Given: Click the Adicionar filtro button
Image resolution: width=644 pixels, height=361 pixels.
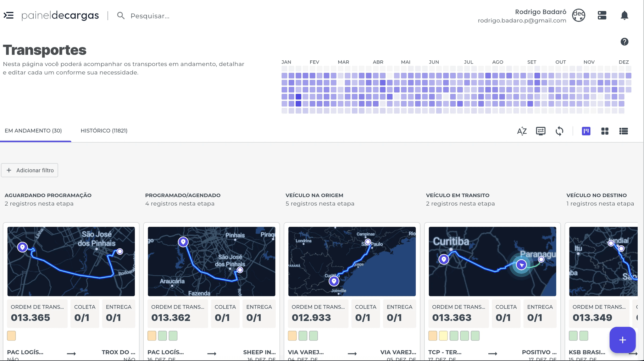Looking at the screenshot, I should coord(30,170).
